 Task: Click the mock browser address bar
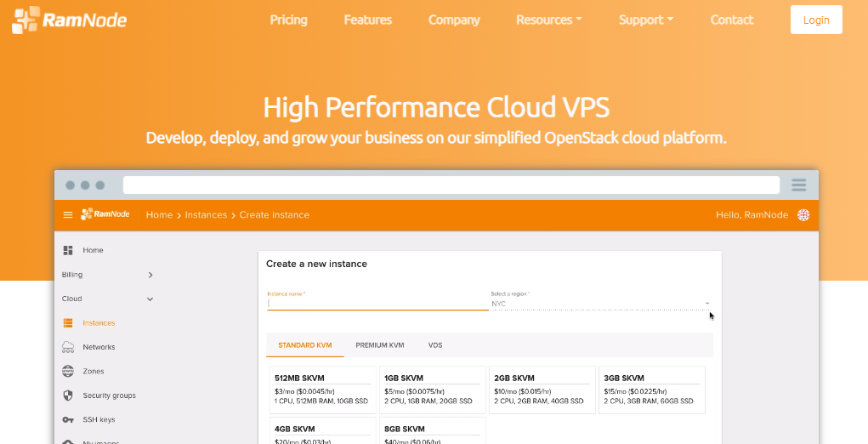[451, 185]
